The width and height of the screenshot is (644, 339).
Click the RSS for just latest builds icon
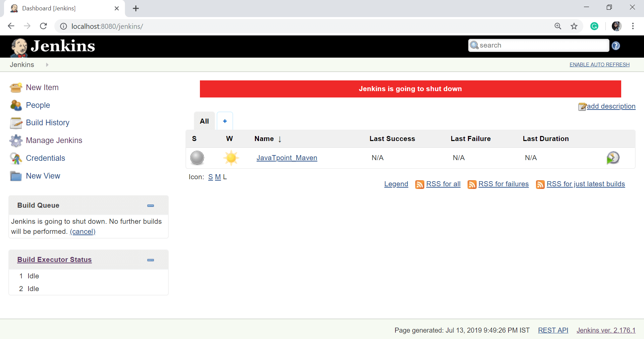click(x=540, y=185)
